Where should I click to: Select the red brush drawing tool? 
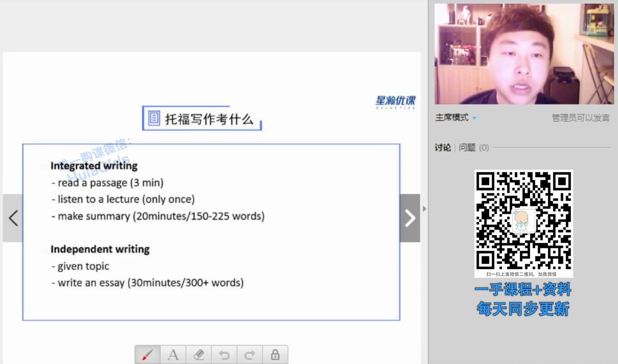point(148,355)
